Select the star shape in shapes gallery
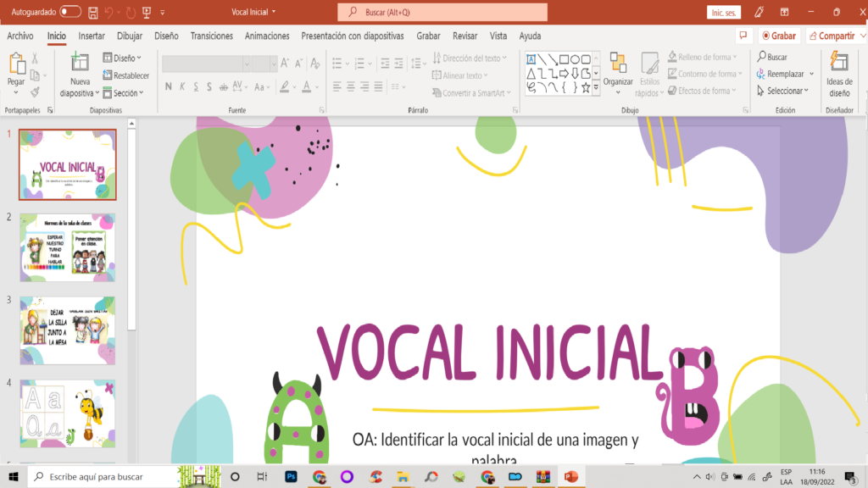This screenshot has height=488, width=868. click(x=585, y=86)
